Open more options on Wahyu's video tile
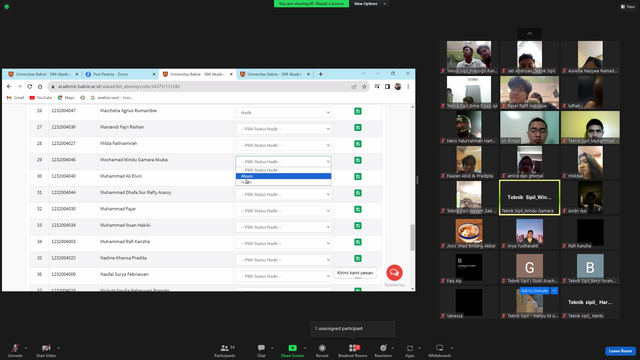The image size is (640, 360). [x=554, y=291]
